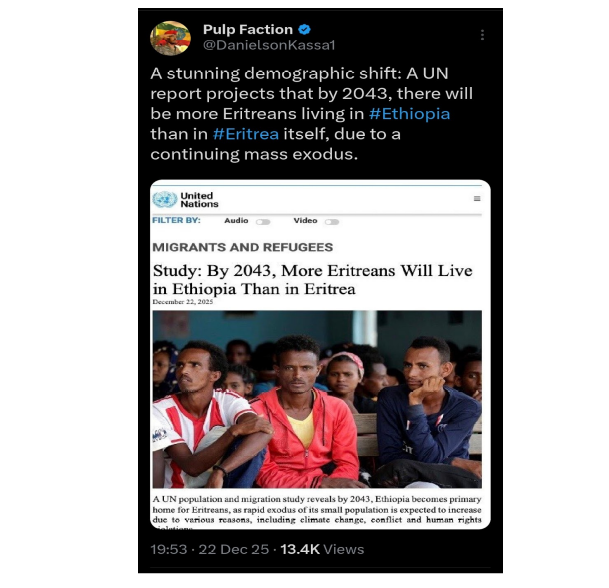Select the Migrants and Refugees section heading
The width and height of the screenshot is (609, 588).
pos(242,247)
